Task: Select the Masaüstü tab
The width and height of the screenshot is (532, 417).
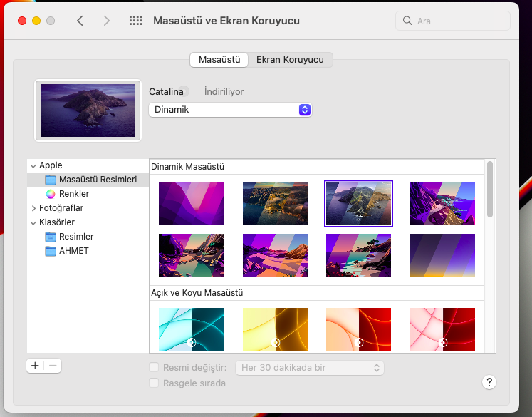Action: [219, 60]
